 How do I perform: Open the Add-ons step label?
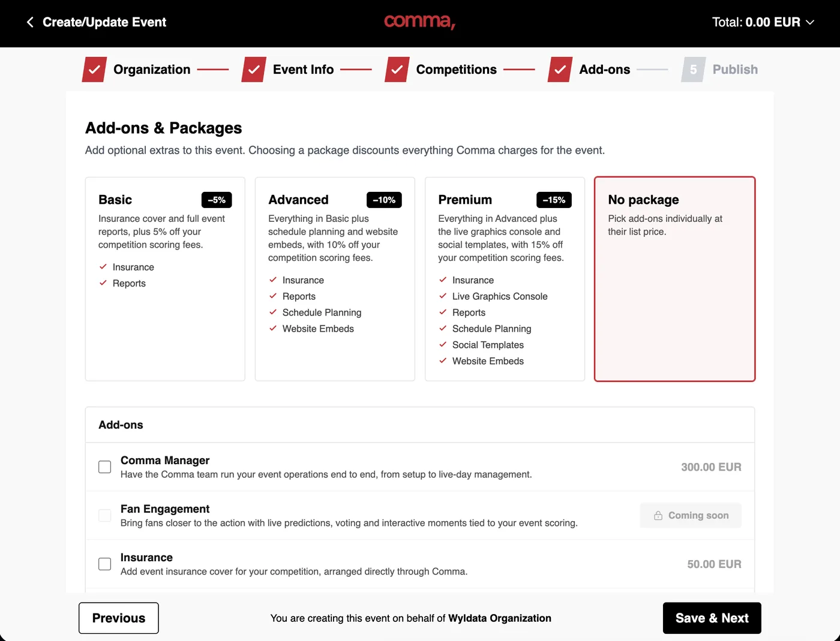(605, 70)
